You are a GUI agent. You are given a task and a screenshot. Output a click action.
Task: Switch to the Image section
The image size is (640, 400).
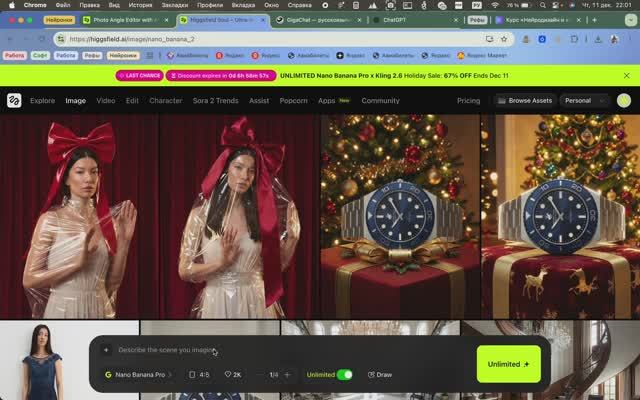(x=76, y=100)
